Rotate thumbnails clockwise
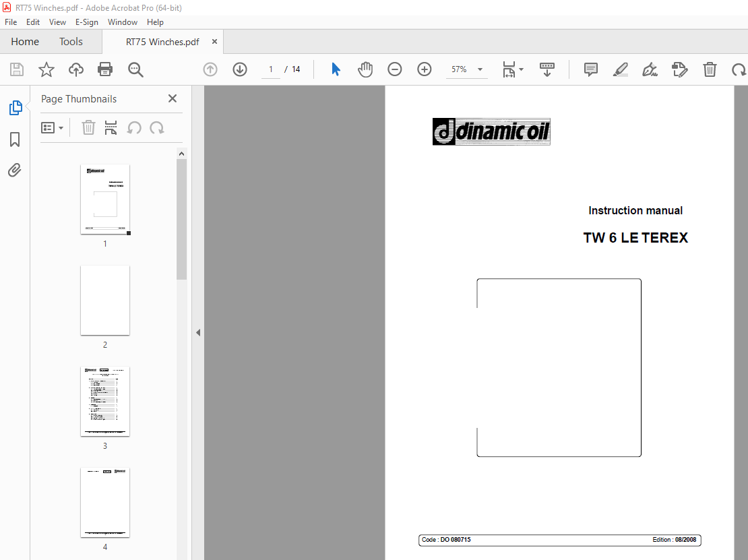The height and width of the screenshot is (560, 748). pyautogui.click(x=157, y=128)
